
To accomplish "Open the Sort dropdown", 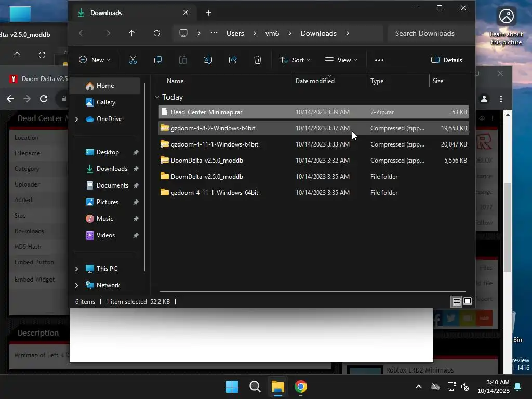I will pyautogui.click(x=295, y=60).
